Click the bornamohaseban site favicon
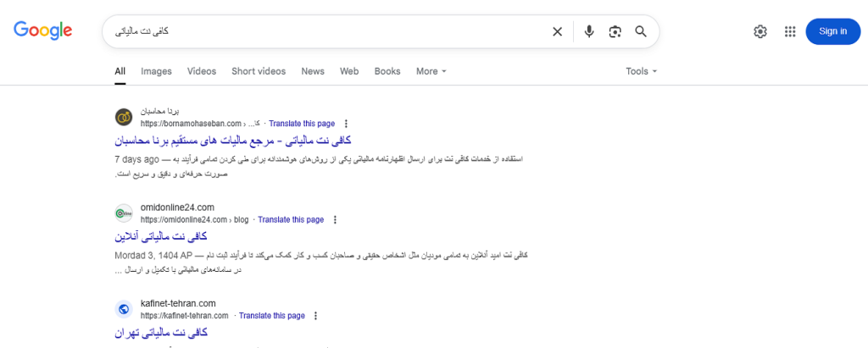This screenshot has width=868, height=348. tap(124, 117)
